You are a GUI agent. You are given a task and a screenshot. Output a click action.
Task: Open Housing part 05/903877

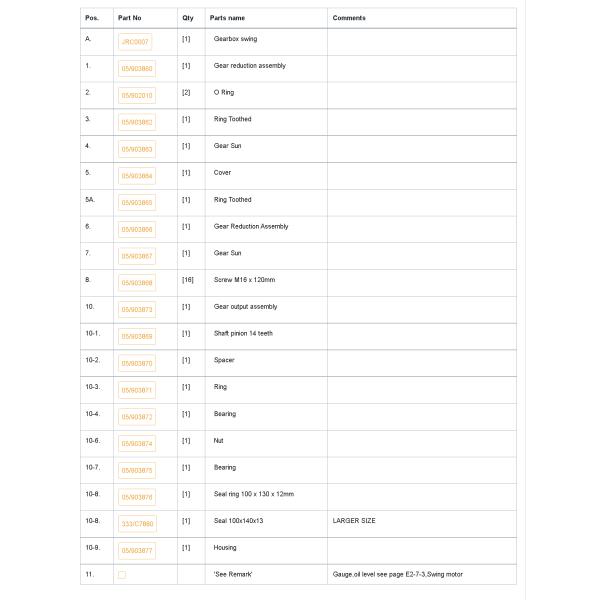(x=137, y=551)
